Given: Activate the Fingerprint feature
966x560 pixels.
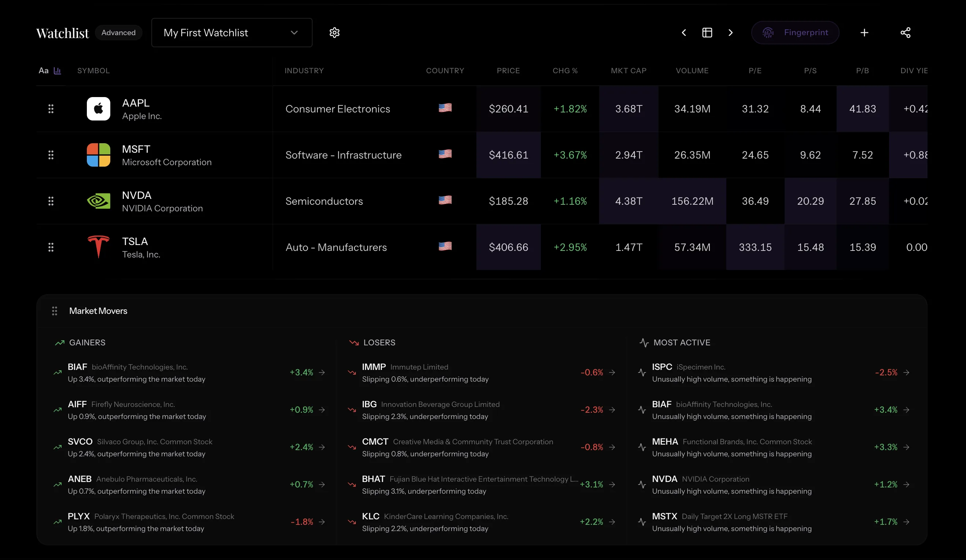Looking at the screenshot, I should click(795, 33).
